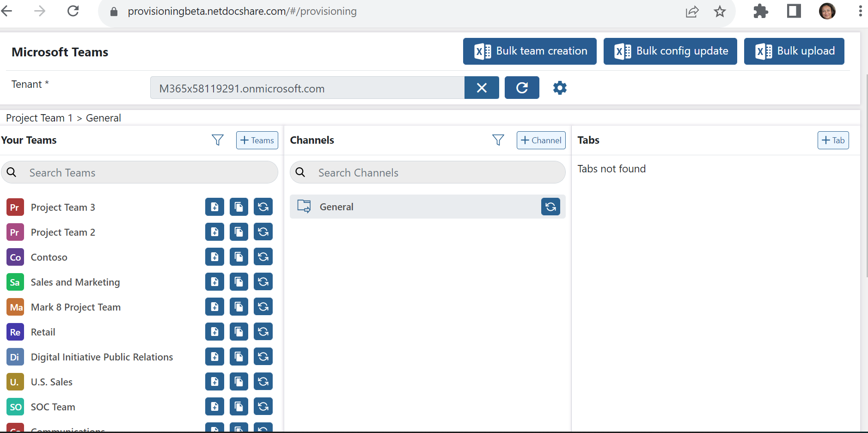Add a new tab with +Tab

pyautogui.click(x=833, y=140)
